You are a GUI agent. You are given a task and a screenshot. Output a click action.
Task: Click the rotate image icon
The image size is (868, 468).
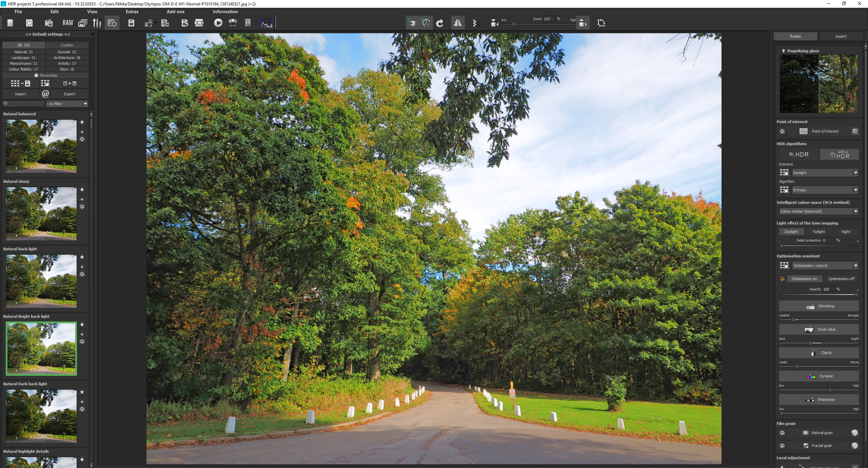(439, 22)
